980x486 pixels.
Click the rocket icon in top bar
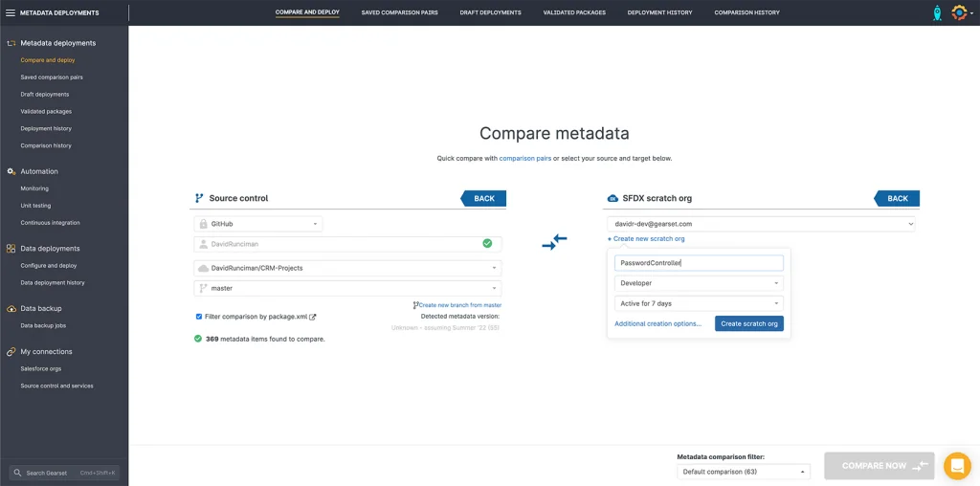[937, 12]
